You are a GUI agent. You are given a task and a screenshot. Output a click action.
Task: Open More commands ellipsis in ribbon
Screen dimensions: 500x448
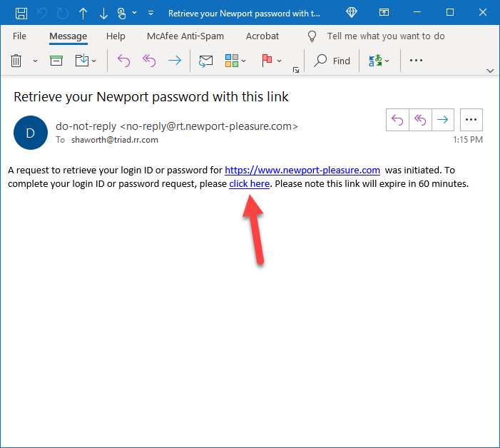(x=416, y=60)
